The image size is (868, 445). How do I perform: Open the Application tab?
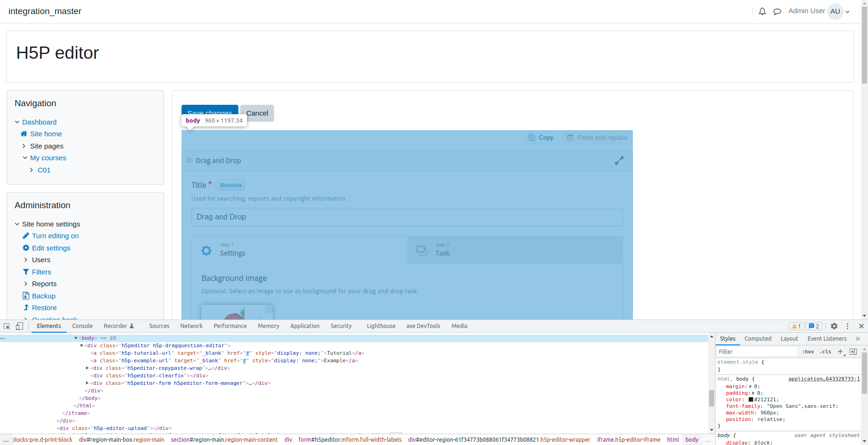tap(305, 326)
